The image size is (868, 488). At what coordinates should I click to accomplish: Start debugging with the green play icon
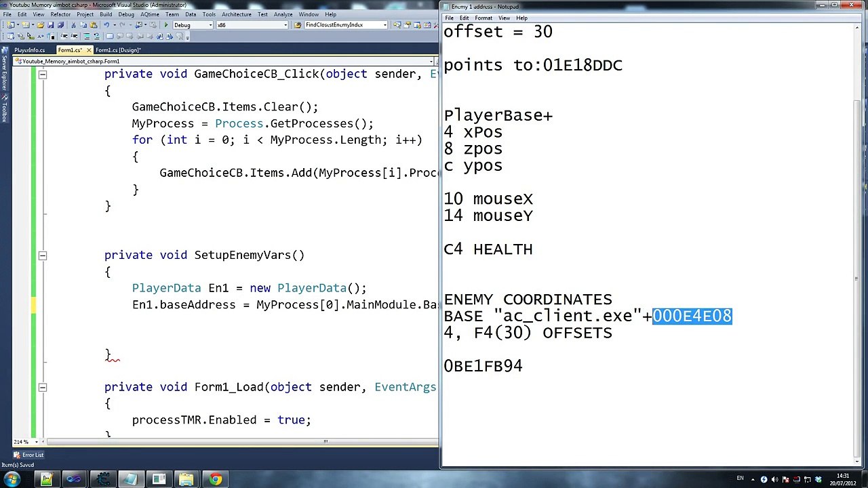(x=166, y=25)
